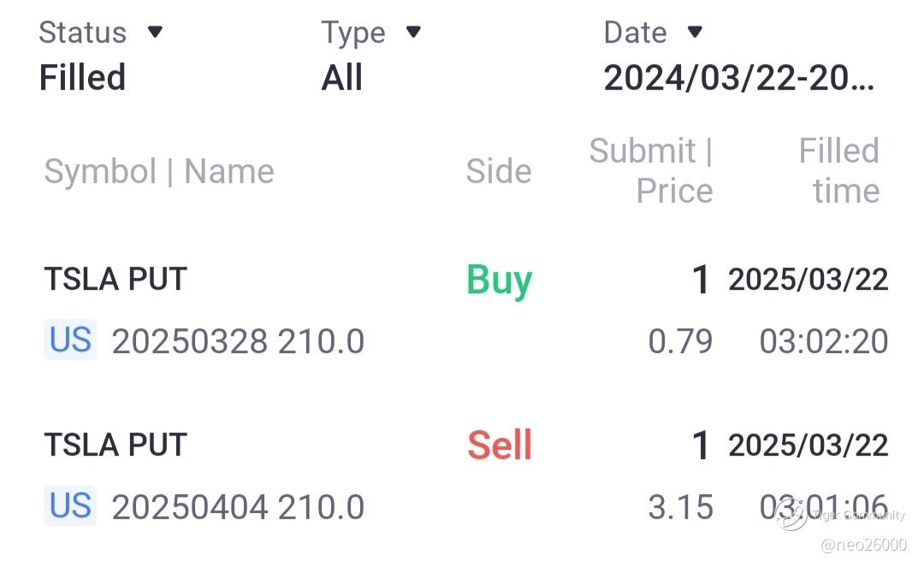
Task: Select the Filled status value
Action: 82,78
